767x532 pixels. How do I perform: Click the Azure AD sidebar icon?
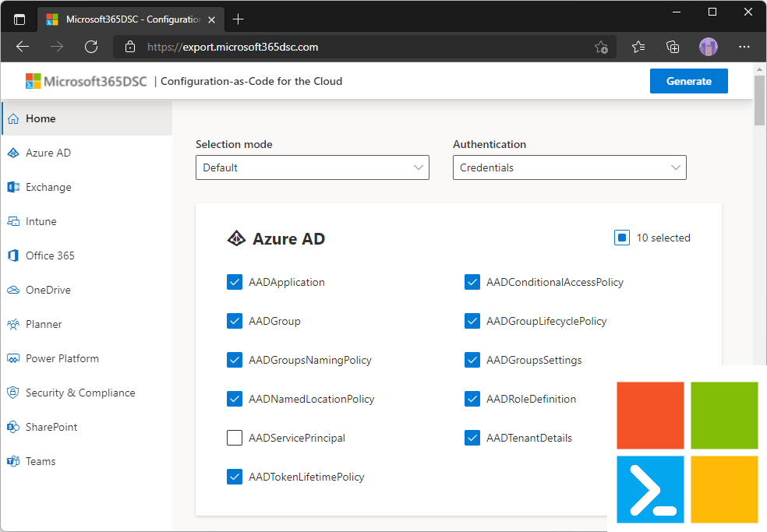[13, 153]
